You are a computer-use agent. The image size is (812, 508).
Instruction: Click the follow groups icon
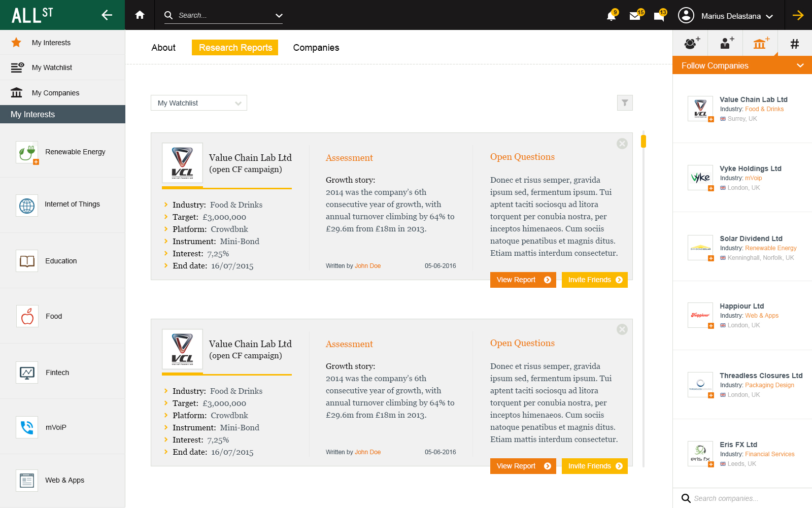pyautogui.click(x=691, y=44)
